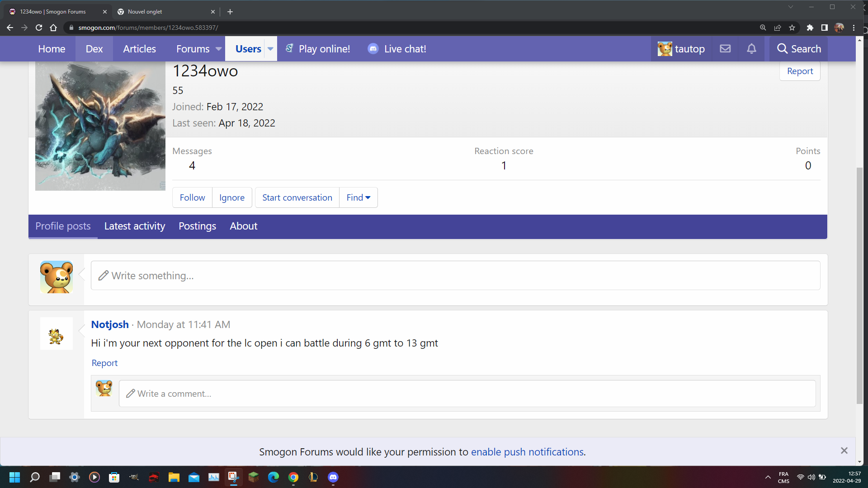Image resolution: width=868 pixels, height=488 pixels.
Task: Click enable push notifications link
Action: pyautogui.click(x=527, y=452)
